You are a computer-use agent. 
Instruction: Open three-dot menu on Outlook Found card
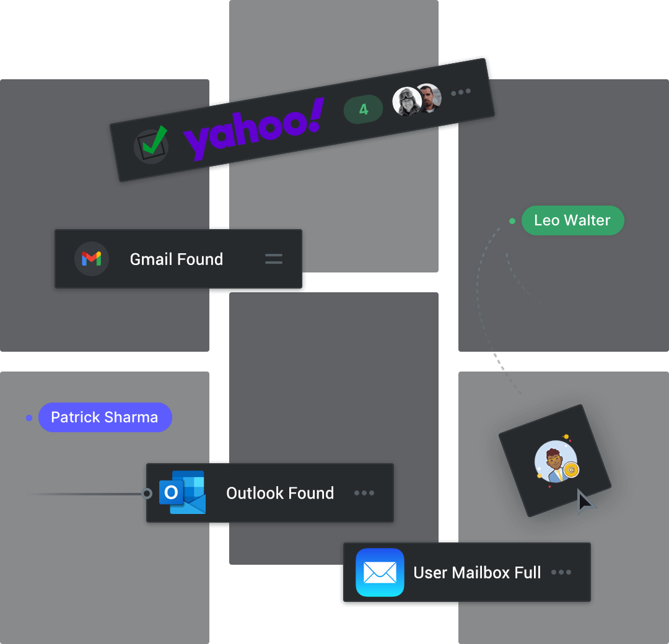click(x=364, y=493)
